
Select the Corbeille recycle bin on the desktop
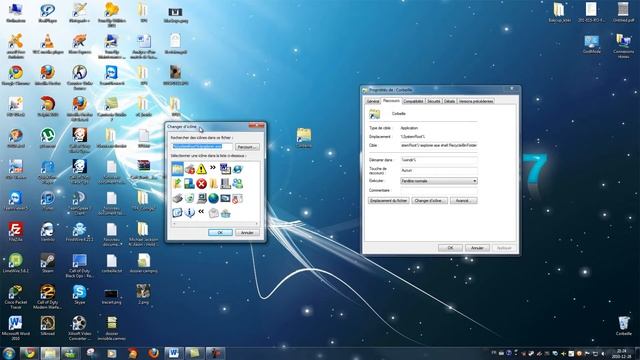[624, 326]
